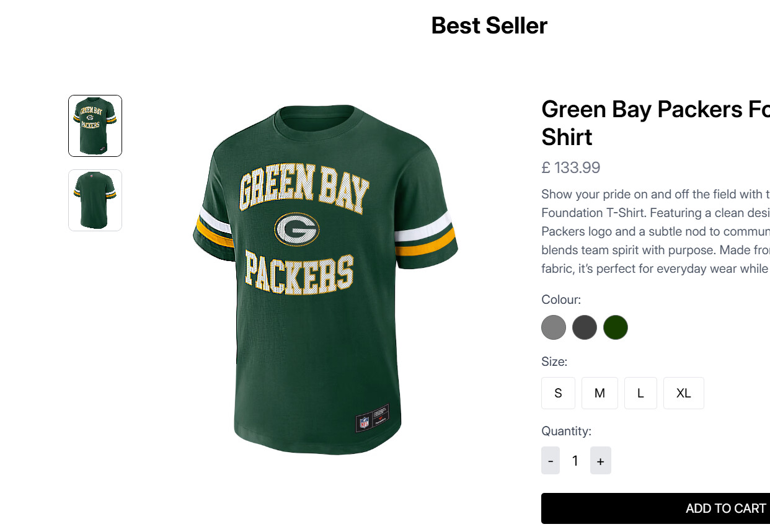Click the Quantity label
The height and width of the screenshot is (532, 770).
coord(567,431)
